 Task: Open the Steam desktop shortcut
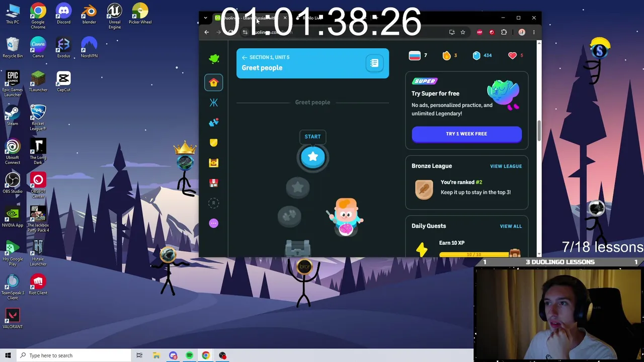coord(13,115)
